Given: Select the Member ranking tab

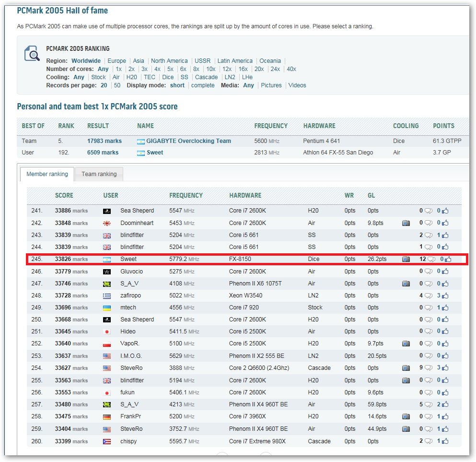Looking at the screenshot, I should click(x=47, y=174).
